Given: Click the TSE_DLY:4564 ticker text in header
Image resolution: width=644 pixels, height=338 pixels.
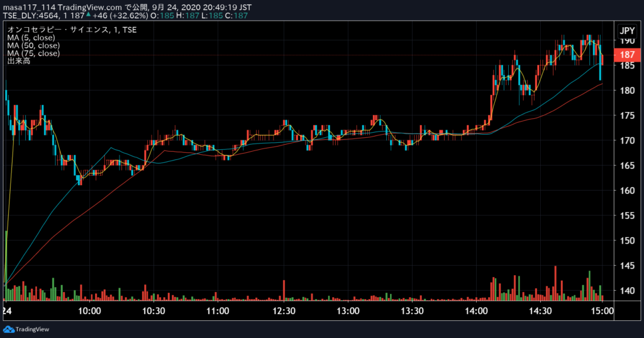Looking at the screenshot, I should (31, 16).
